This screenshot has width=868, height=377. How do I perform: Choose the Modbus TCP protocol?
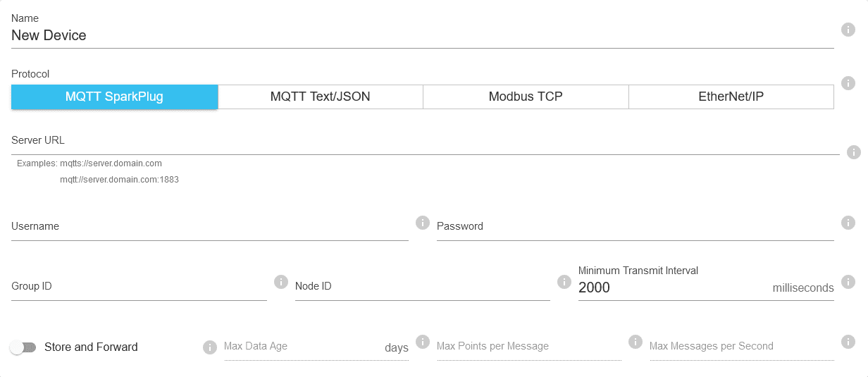[526, 97]
